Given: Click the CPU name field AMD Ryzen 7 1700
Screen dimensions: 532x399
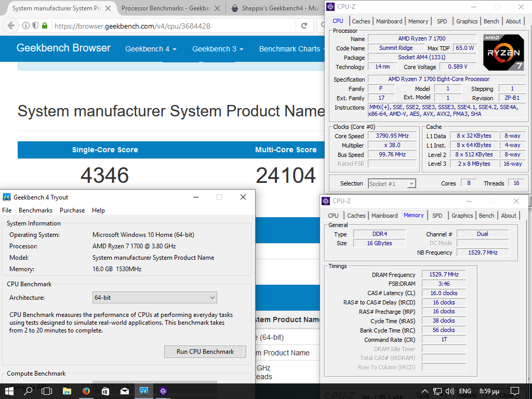Looking at the screenshot, I should coord(422,38).
